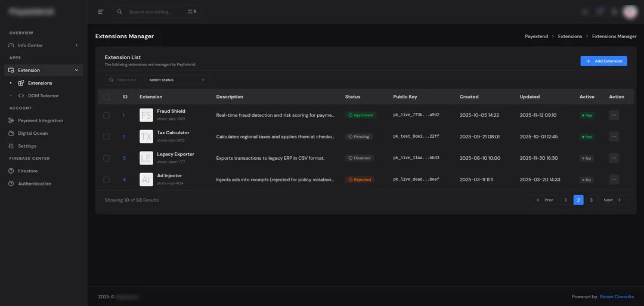Click the user avatar in top bar
This screenshot has height=306, width=644.
pyautogui.click(x=630, y=12)
